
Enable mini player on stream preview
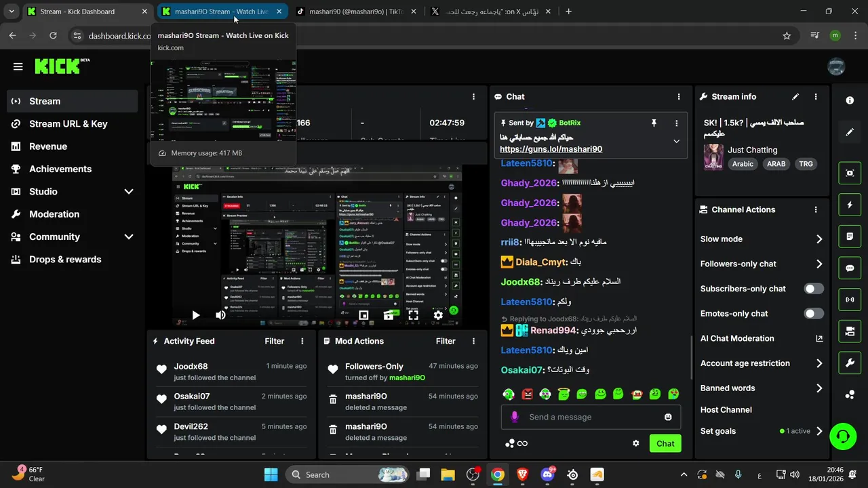[363, 315]
